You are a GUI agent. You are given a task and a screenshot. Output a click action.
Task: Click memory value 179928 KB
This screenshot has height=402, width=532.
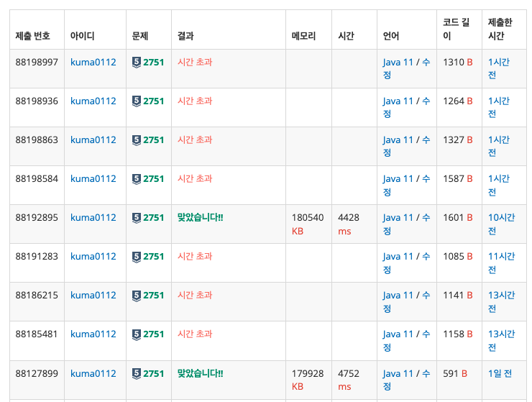point(308,380)
